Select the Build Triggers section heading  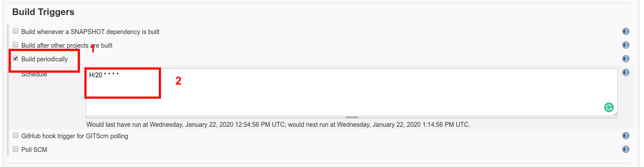(43, 12)
